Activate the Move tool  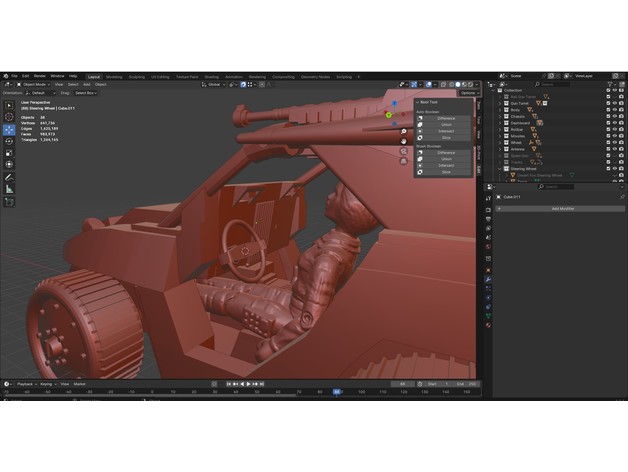click(x=9, y=129)
